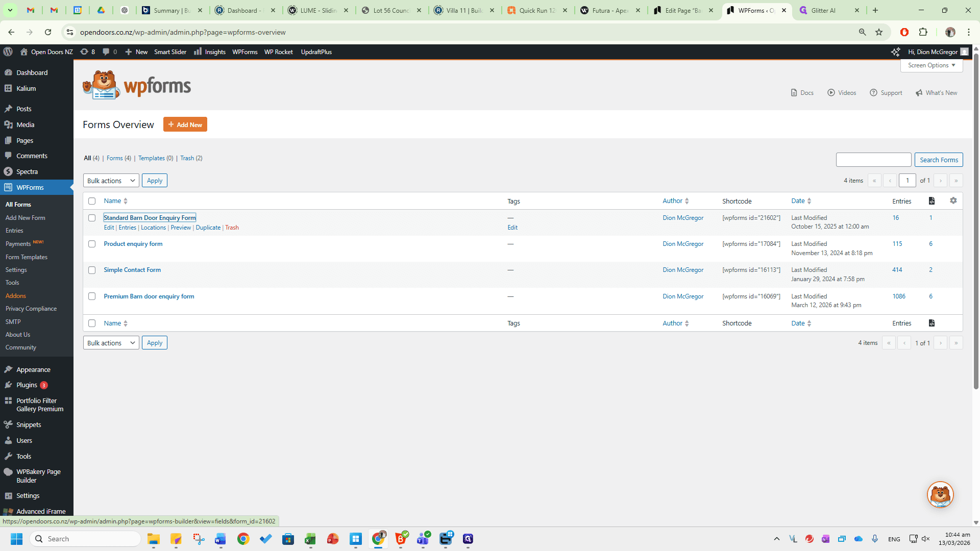Open the top Bulk actions dropdown
Viewport: 980px width, 551px height.
tap(111, 181)
